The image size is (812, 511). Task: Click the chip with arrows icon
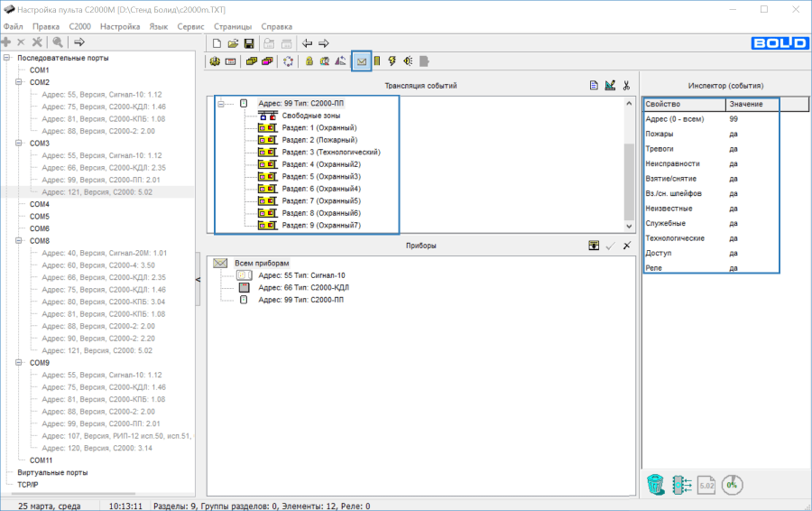(681, 485)
